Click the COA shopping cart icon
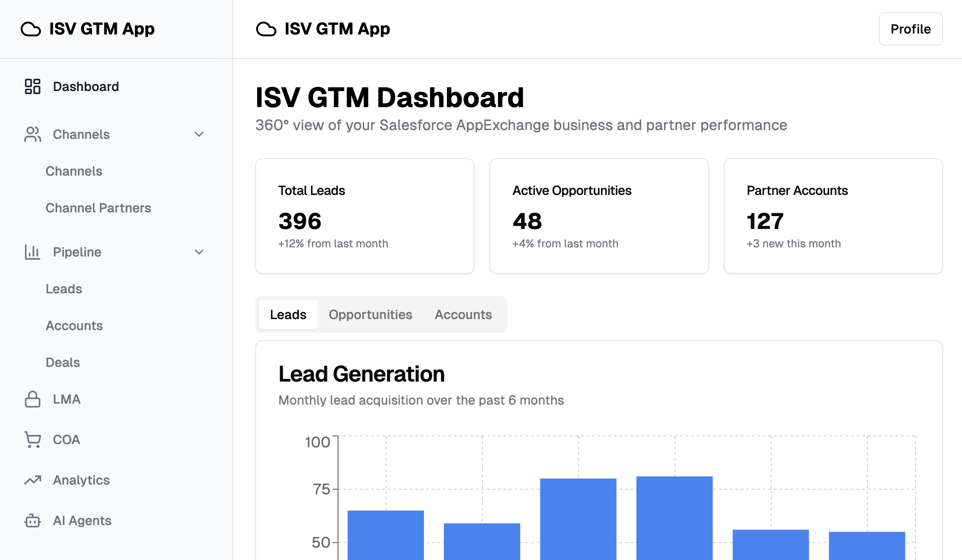The width and height of the screenshot is (962, 560). pyautogui.click(x=33, y=440)
